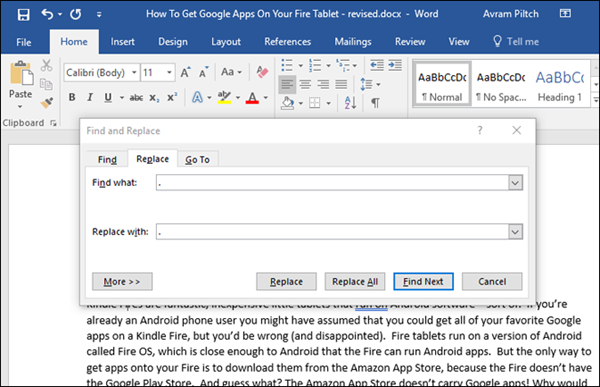Show paragraph marks with pilcrow icon
This screenshot has width=600, height=387.
(375, 103)
